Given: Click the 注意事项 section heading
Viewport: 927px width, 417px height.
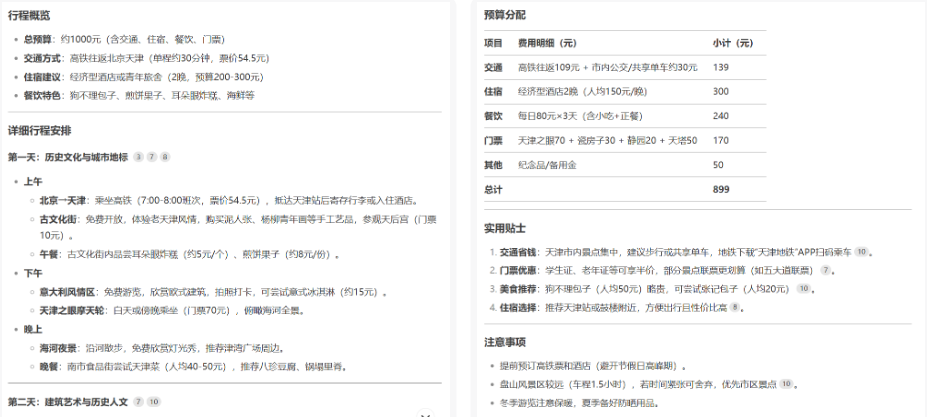Looking at the screenshot, I should (504, 341).
